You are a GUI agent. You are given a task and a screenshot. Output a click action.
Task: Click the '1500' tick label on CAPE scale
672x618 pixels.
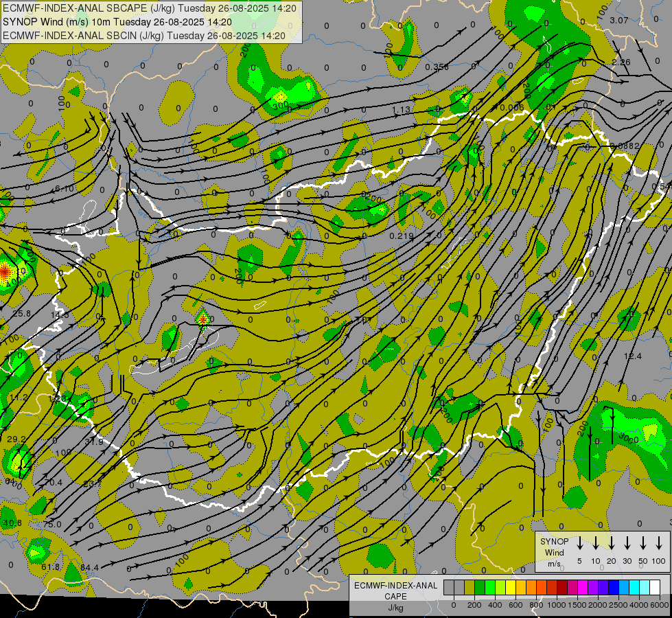point(577,605)
